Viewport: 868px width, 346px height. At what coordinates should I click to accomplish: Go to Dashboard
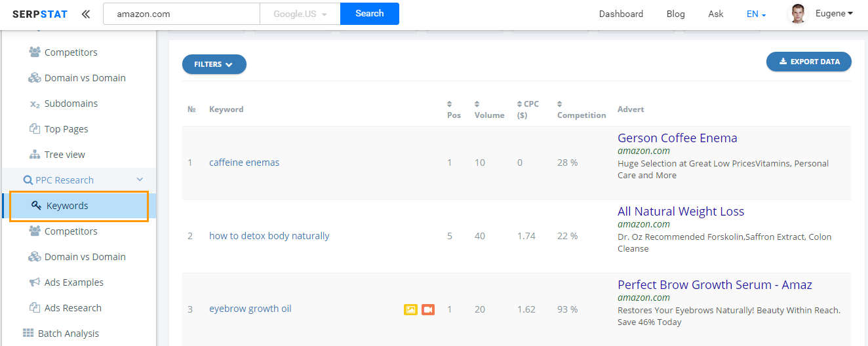(621, 14)
